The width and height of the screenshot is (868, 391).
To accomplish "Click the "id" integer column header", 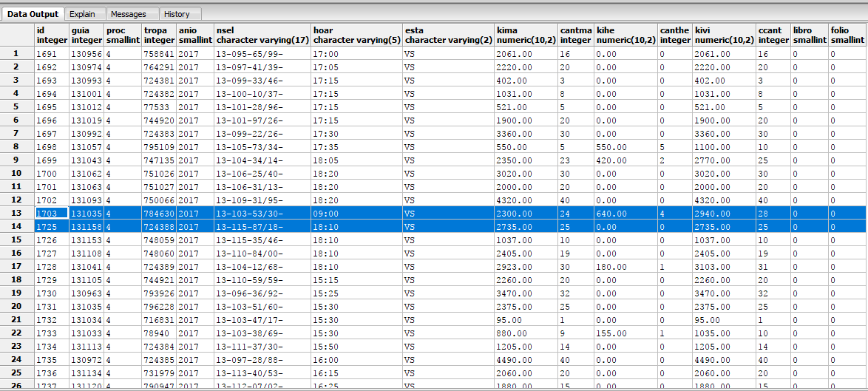I will click(x=51, y=35).
